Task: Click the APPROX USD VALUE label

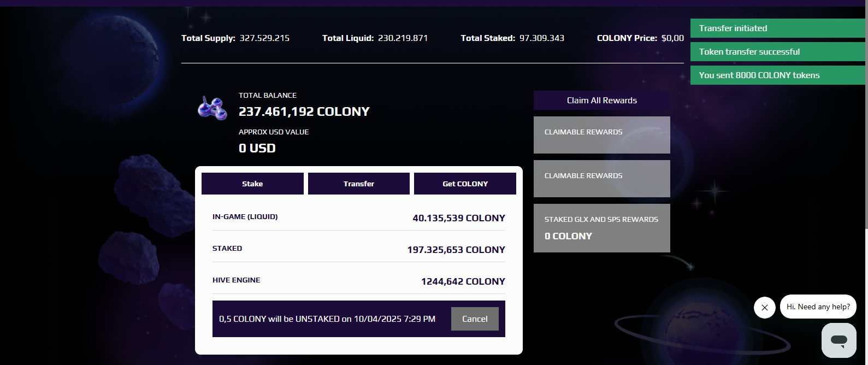Action: [x=274, y=132]
